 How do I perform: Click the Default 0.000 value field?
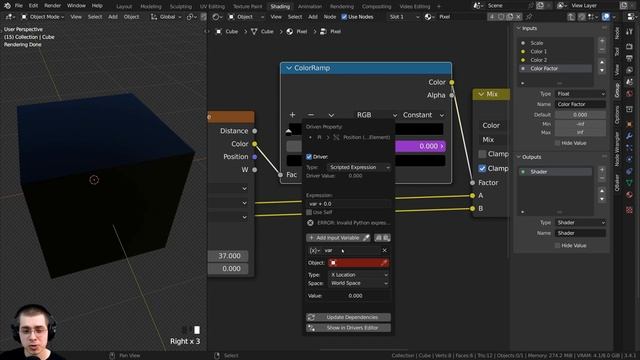pyautogui.click(x=580, y=115)
